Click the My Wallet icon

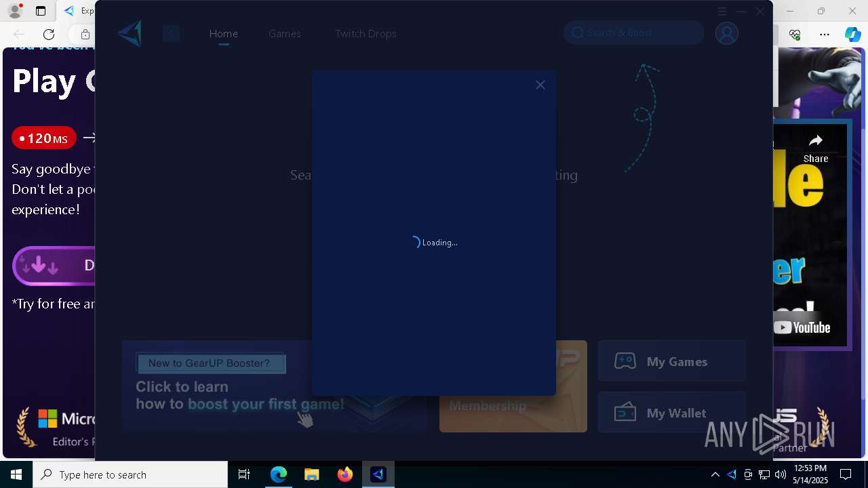tap(625, 412)
